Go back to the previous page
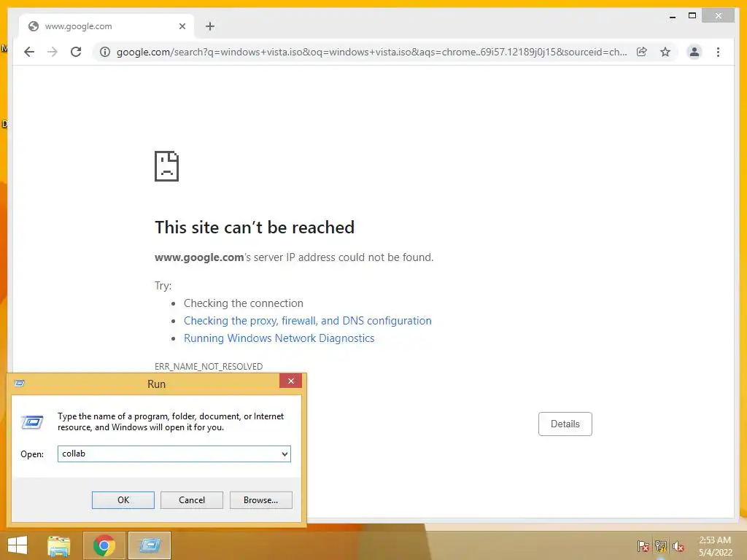Screen dimensions: 747x560 [x=29, y=52]
